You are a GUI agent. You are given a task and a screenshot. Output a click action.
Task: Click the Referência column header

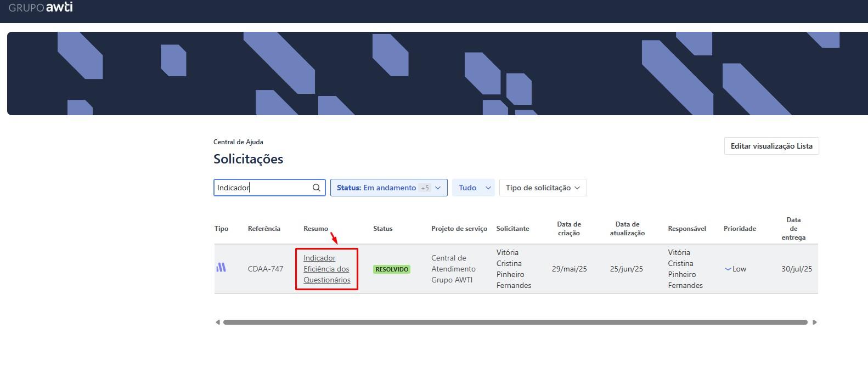click(x=264, y=229)
